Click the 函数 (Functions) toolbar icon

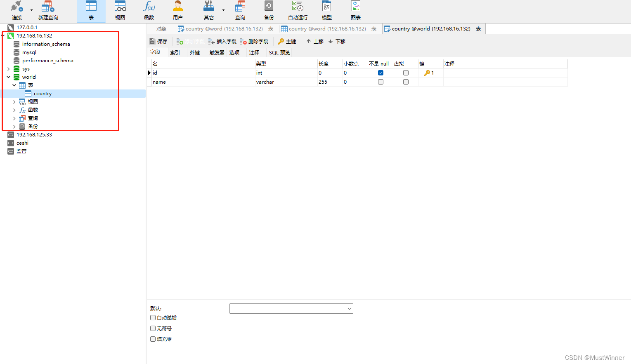tap(149, 10)
